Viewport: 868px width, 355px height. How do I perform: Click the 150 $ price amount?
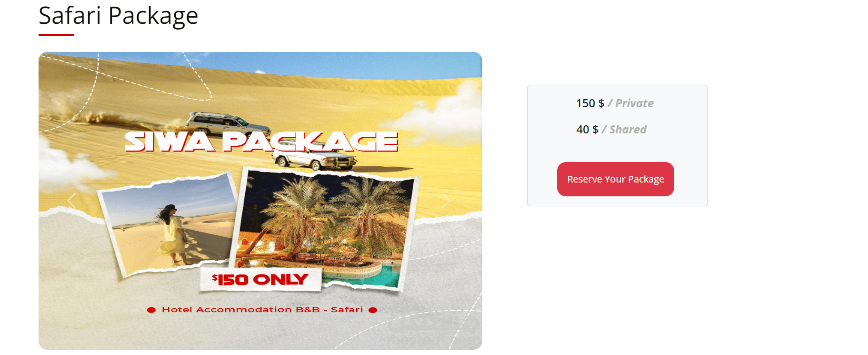click(x=590, y=103)
